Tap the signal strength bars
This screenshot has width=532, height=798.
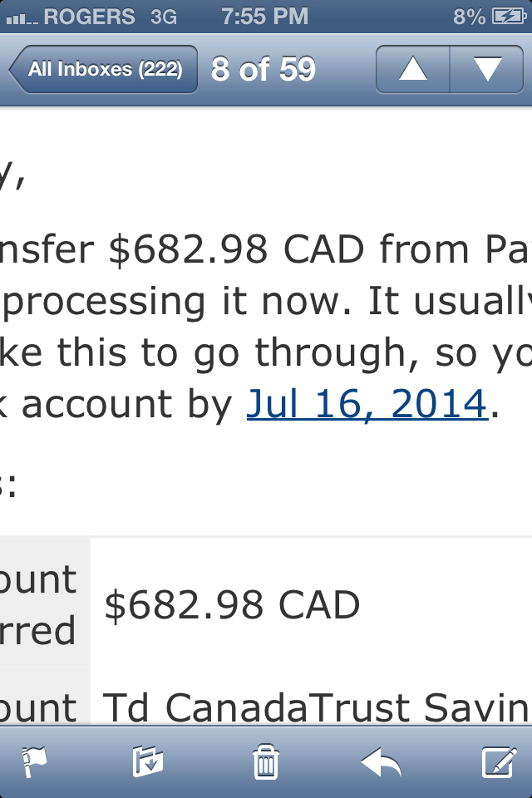(x=22, y=19)
